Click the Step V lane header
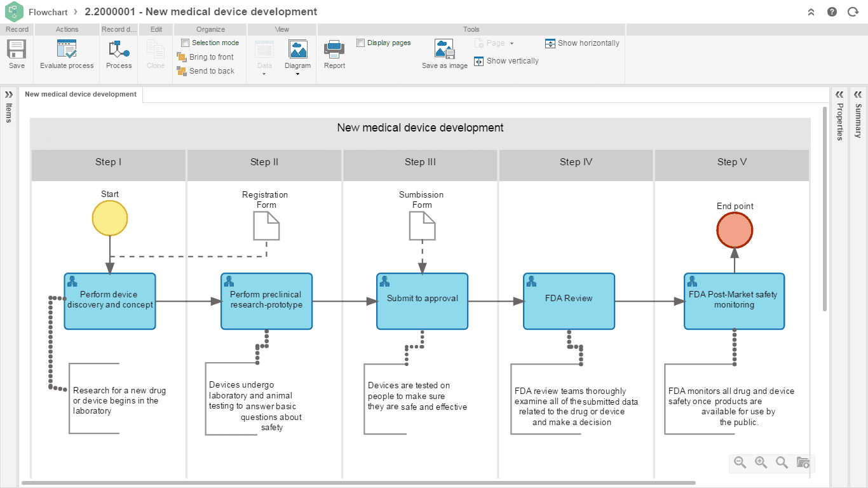868x488 pixels. tap(731, 165)
